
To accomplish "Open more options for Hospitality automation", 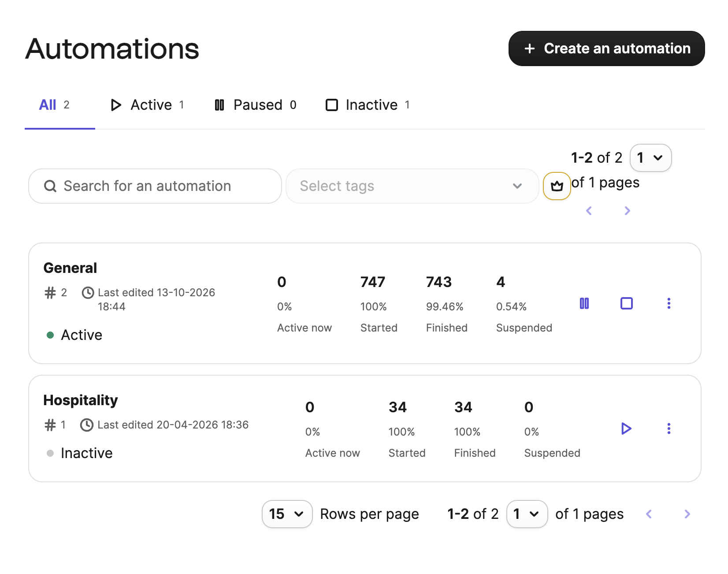I will (669, 429).
